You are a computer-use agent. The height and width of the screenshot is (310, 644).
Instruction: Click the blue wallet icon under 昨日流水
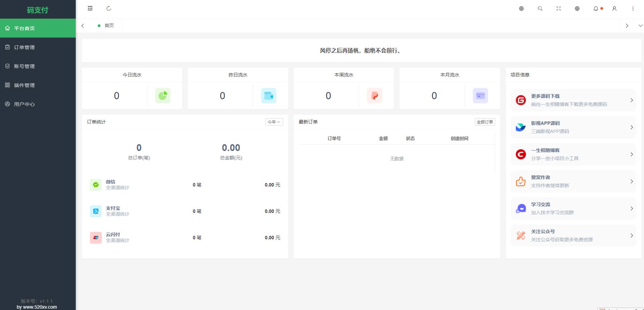pos(269,96)
